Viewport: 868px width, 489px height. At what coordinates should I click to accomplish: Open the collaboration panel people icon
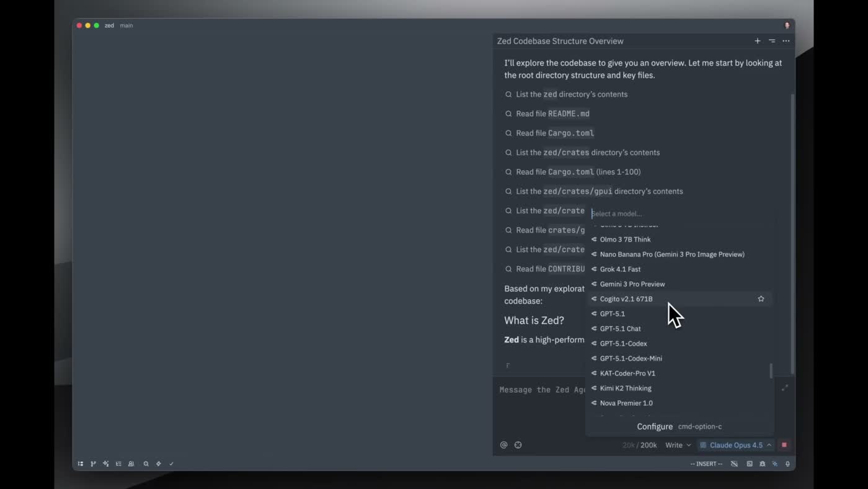(x=131, y=464)
